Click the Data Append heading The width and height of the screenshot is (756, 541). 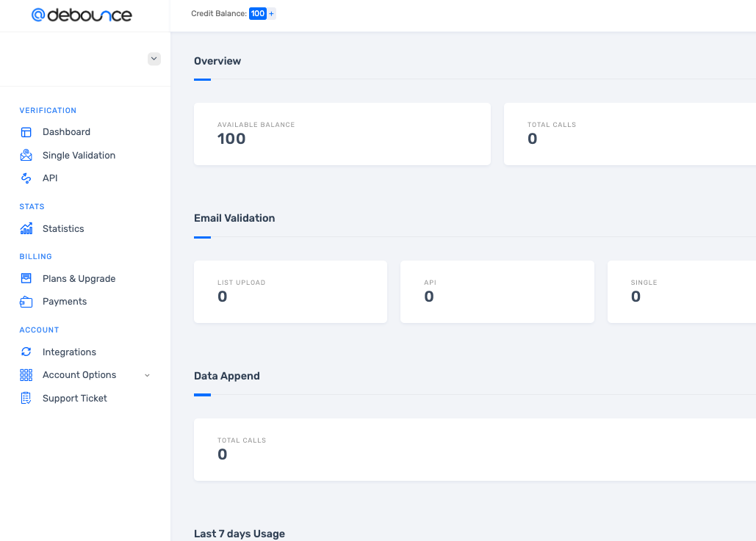click(x=226, y=376)
